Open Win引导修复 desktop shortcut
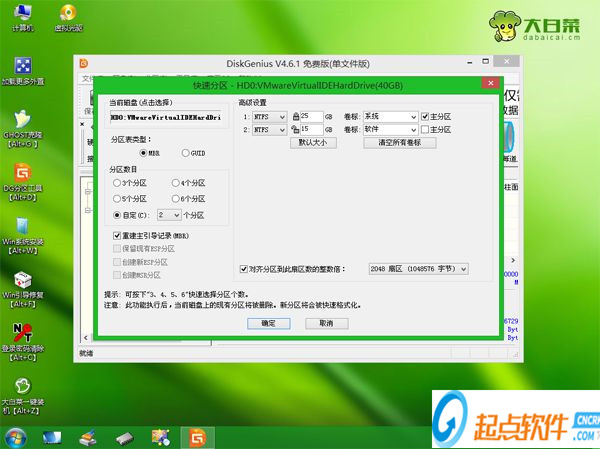Screen dimensions: 600x449 pos(23,289)
